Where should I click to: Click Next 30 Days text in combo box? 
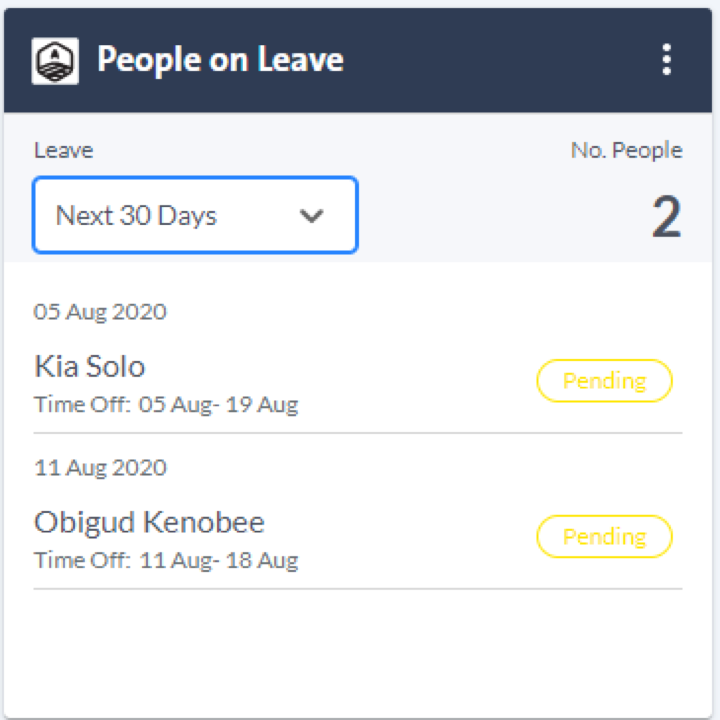click(136, 215)
